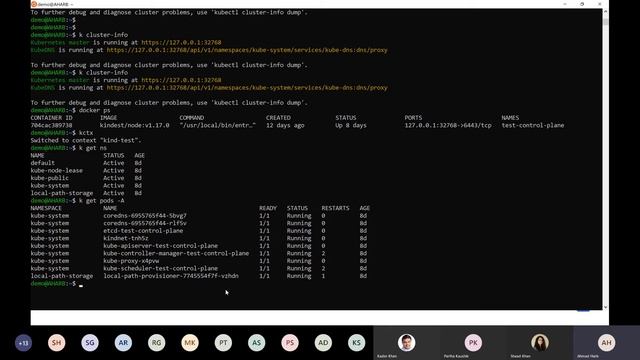Click the '12 days ago' created value
Screen dimensions: 640x360
coord(285,125)
